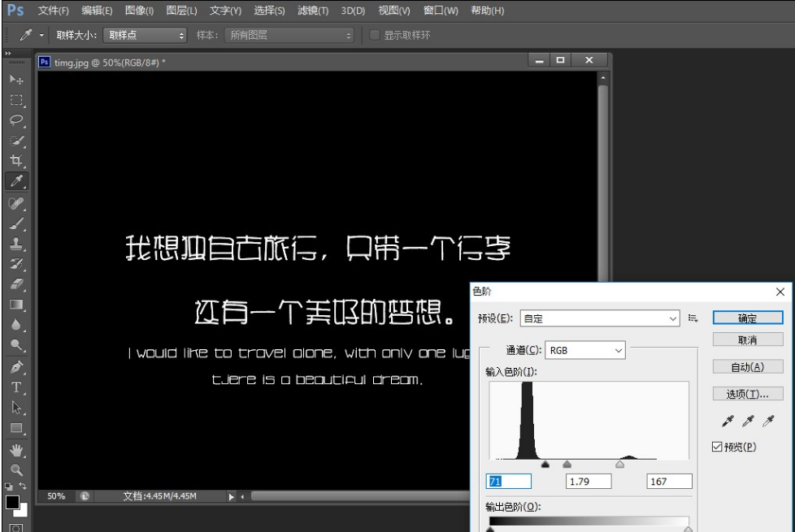795x532 pixels.
Task: Click the output levels black slider handle
Action: [490, 529]
